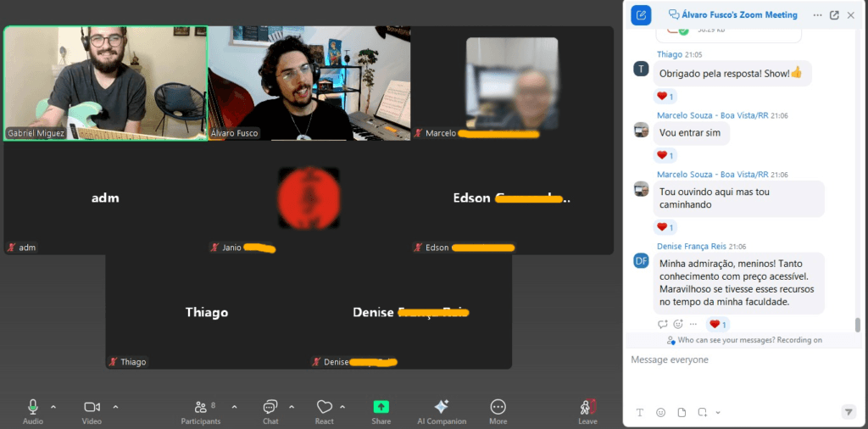Open the emoji picker in message composer
Image resolution: width=868 pixels, height=429 pixels.
click(x=660, y=412)
